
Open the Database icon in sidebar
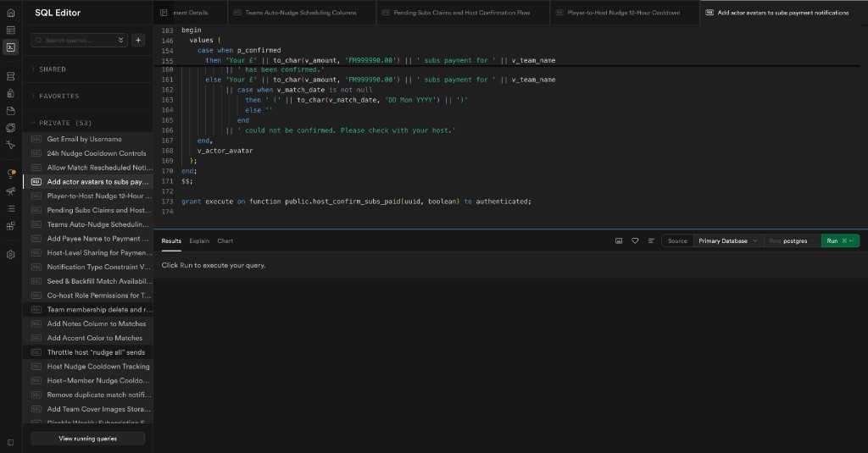click(10, 76)
